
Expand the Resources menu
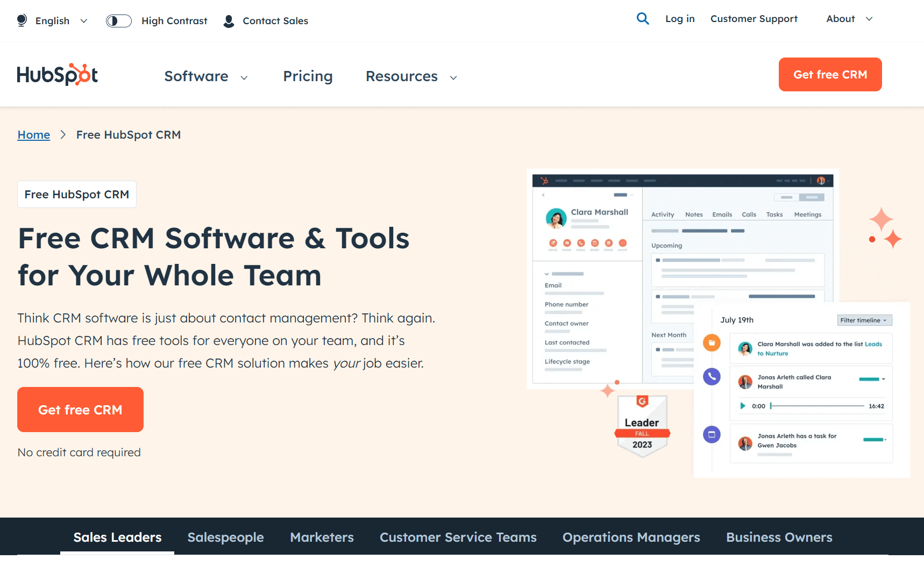click(x=411, y=76)
